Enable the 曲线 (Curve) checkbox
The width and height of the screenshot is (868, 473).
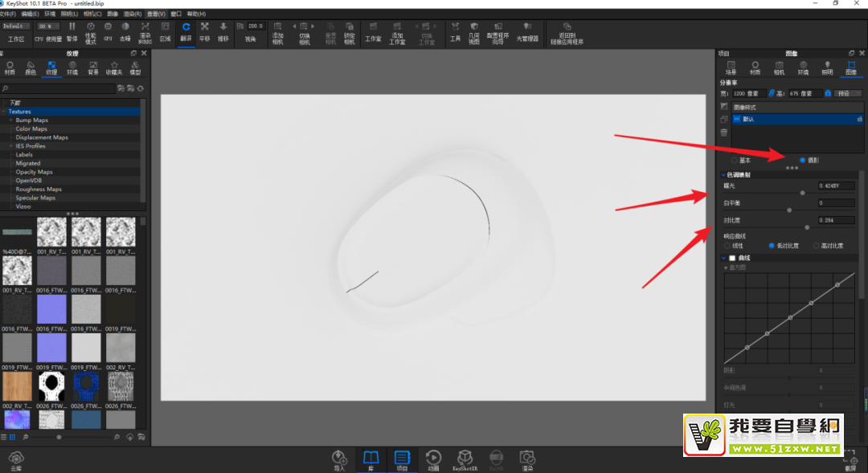tap(731, 258)
